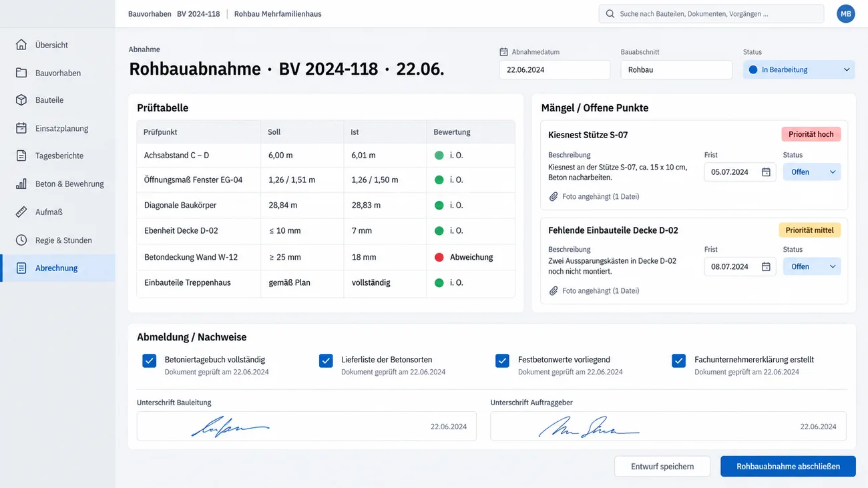
Task: Open the MB user avatar
Action: pos(846,13)
